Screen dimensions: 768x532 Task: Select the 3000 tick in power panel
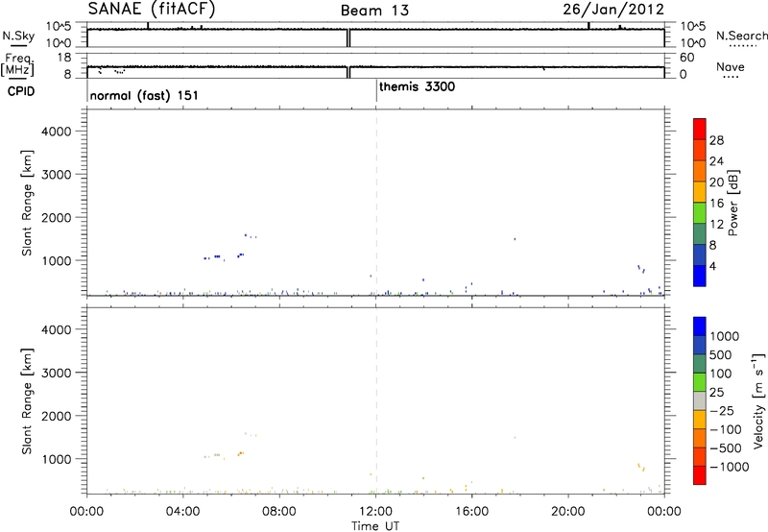pyautogui.click(x=57, y=175)
